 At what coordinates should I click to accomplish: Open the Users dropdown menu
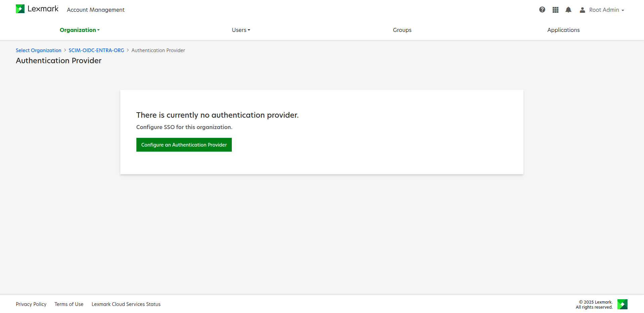(x=241, y=30)
